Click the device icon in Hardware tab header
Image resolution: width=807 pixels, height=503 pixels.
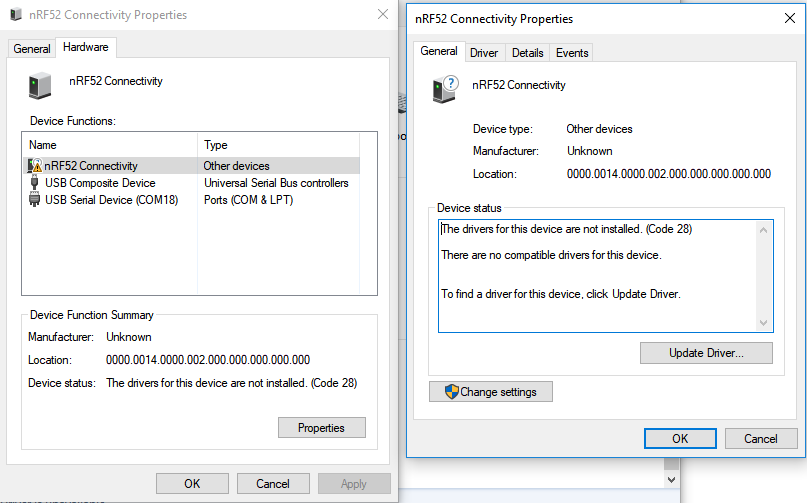coord(40,85)
